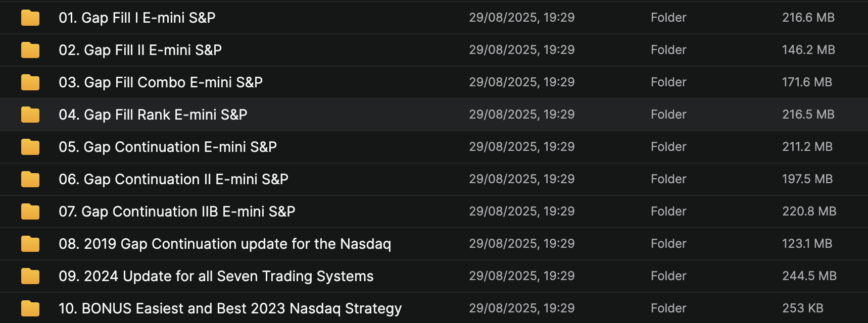This screenshot has height=323, width=868.
Task: Click folder icon for 01. Gap Fill I
Action: click(30, 18)
